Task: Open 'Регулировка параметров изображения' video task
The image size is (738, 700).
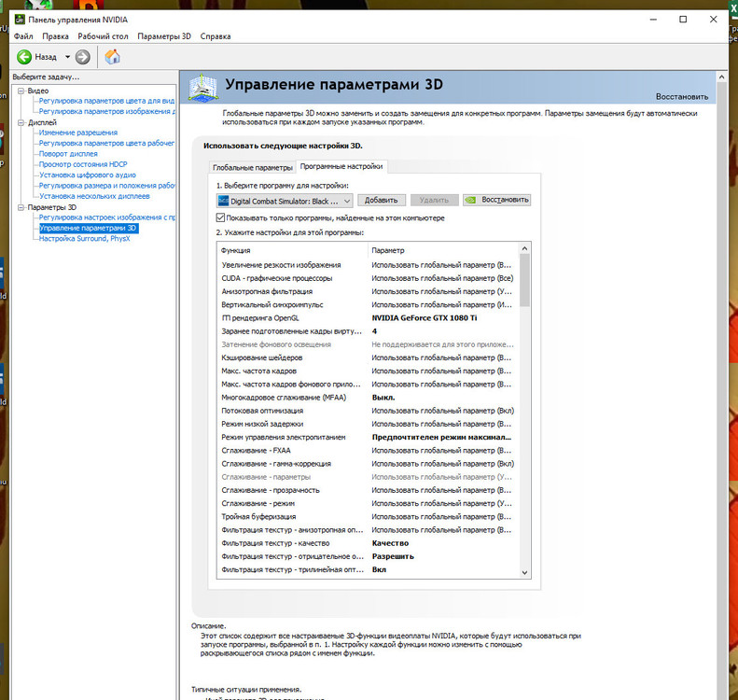Action: [x=107, y=112]
